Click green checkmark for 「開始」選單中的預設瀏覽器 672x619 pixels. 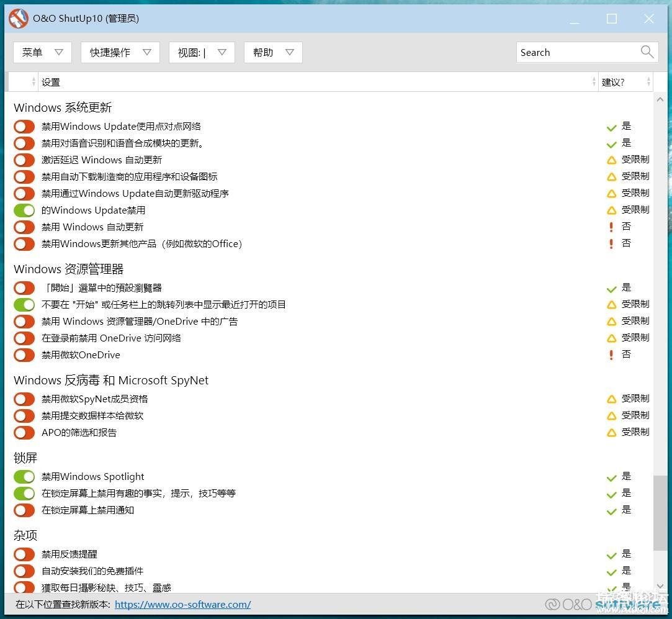pyautogui.click(x=612, y=289)
